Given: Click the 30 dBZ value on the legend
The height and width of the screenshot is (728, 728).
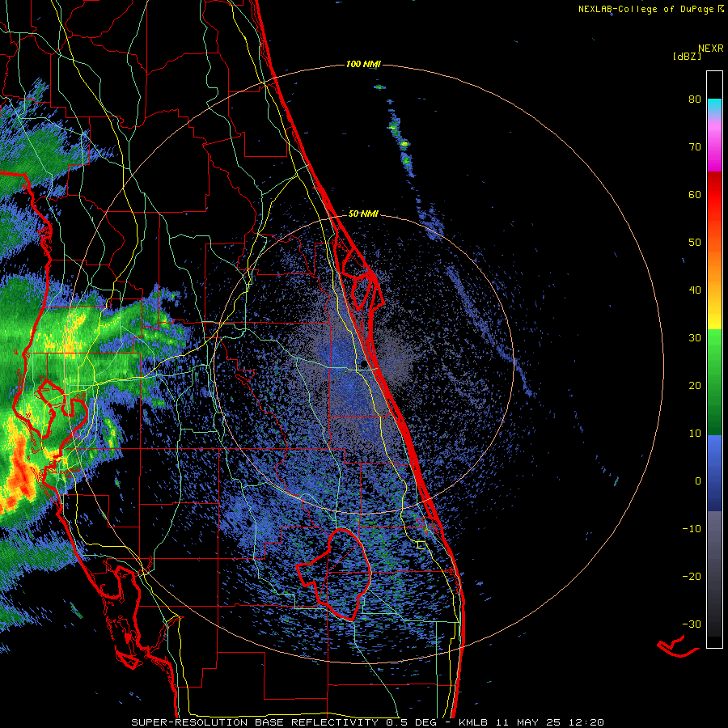Looking at the screenshot, I should pos(695,337).
